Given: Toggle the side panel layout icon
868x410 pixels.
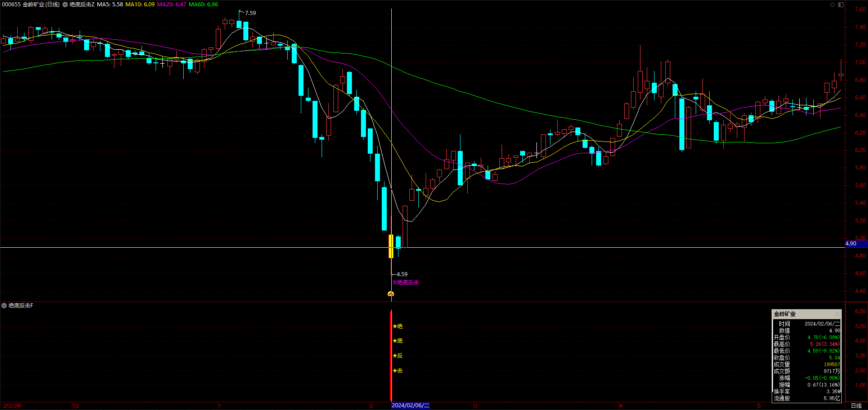Looking at the screenshot, I should click(841, 5).
